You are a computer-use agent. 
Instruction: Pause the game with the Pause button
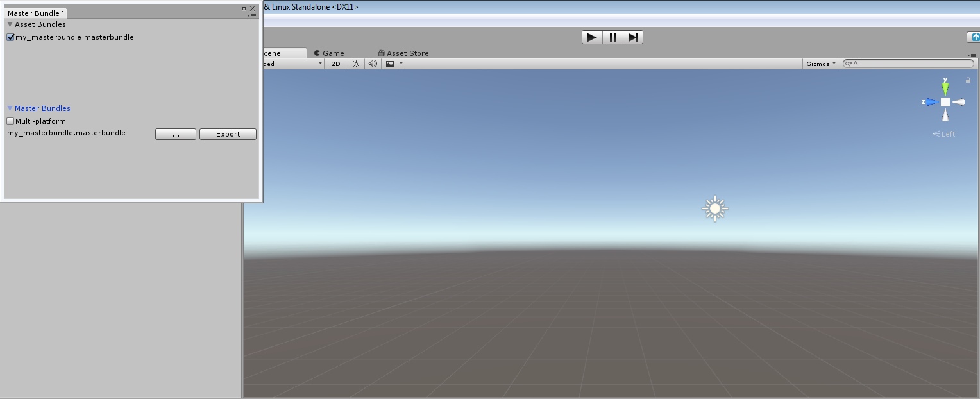coord(612,37)
